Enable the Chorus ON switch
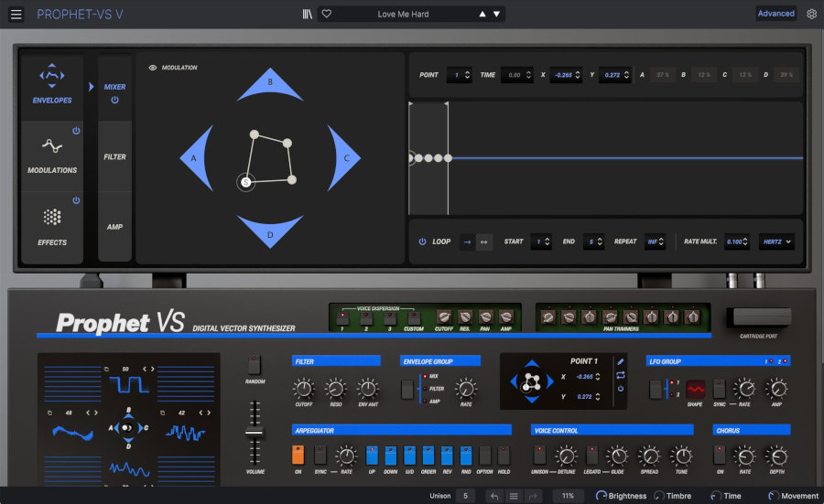The height and width of the screenshot is (504, 824). pos(720,454)
